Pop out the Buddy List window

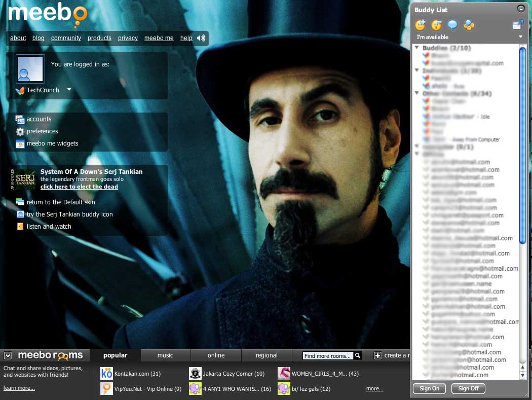pyautogui.click(x=517, y=25)
